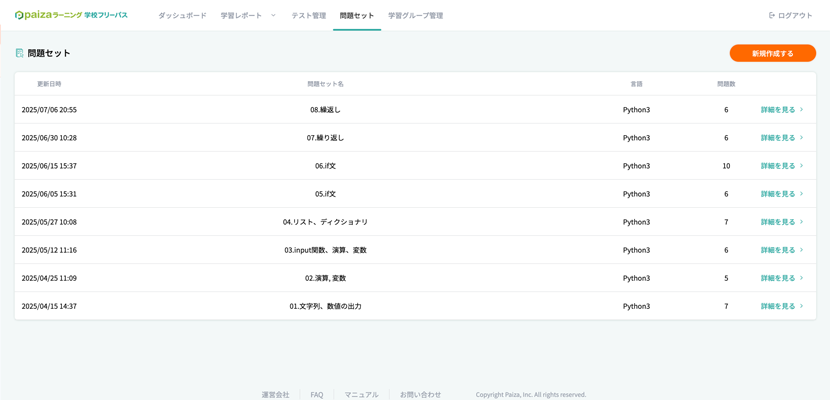Select the 06.if文 set name
Viewport: 830px width, 400px height.
(x=326, y=166)
